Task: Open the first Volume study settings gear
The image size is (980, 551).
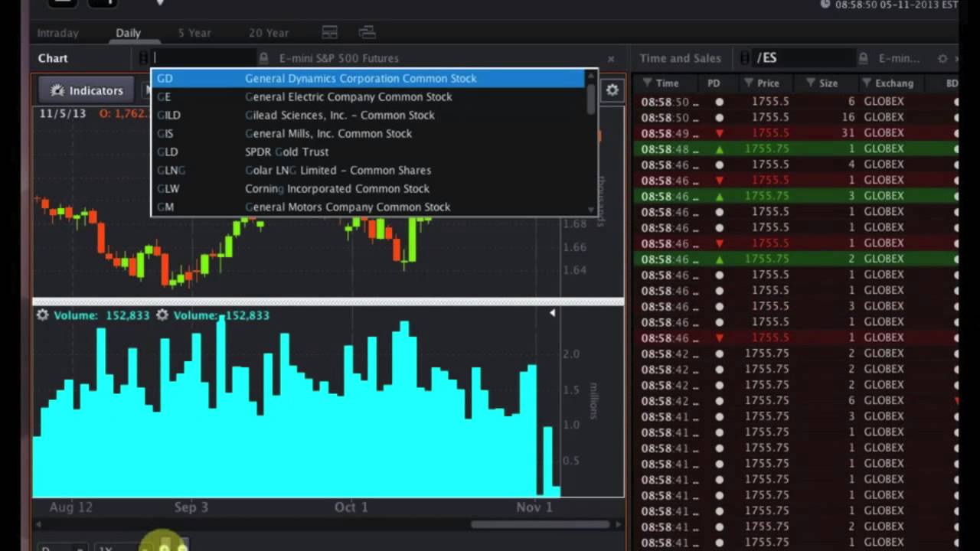Action: (x=42, y=315)
